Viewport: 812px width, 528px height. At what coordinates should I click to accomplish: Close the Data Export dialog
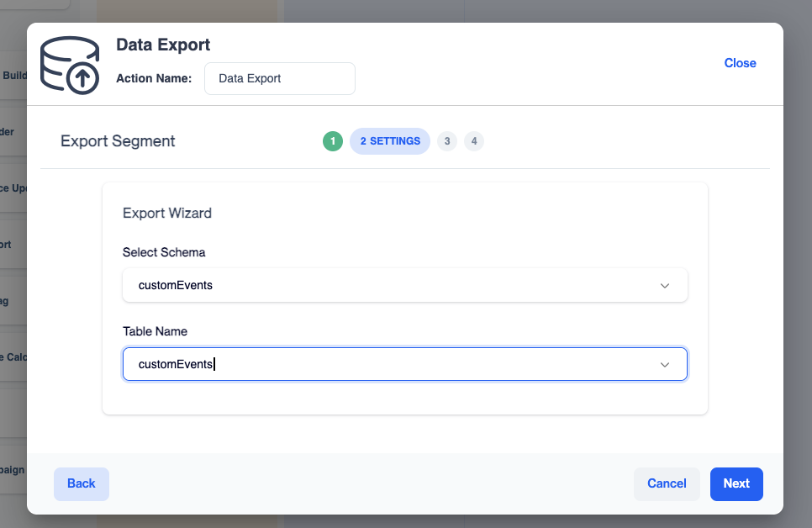point(740,63)
